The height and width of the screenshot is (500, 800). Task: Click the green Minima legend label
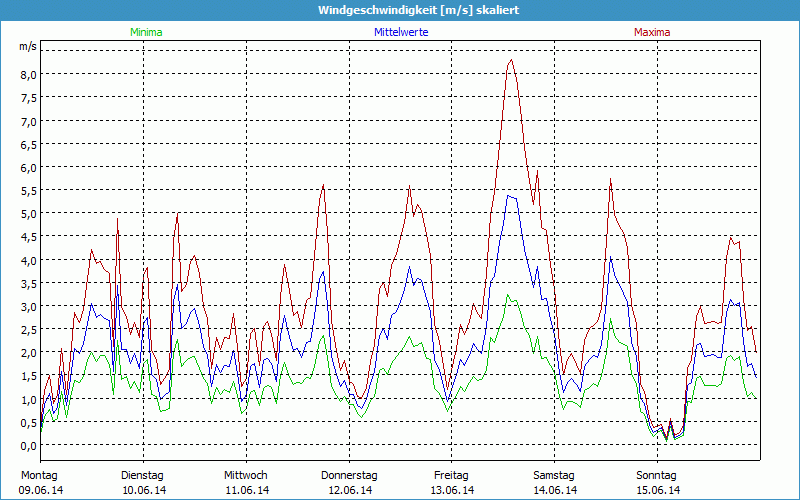[146, 32]
